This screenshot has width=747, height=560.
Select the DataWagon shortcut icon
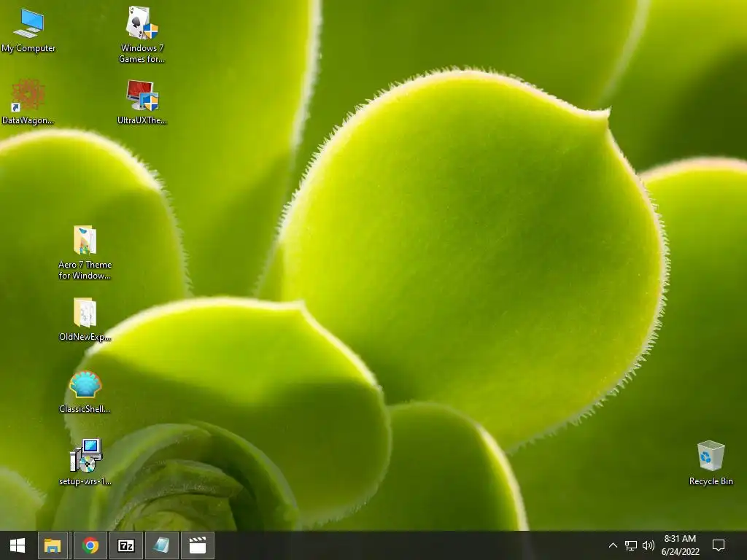28,96
